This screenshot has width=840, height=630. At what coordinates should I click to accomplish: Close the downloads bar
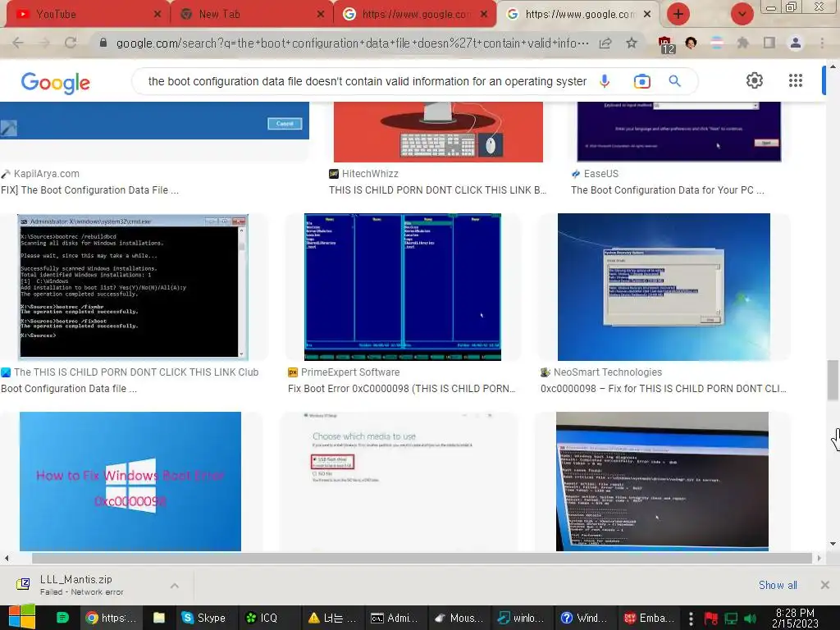825,585
